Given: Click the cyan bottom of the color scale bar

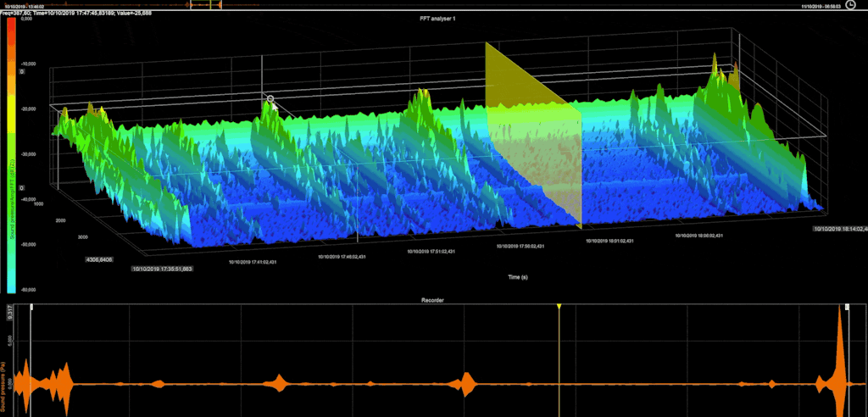Looking at the screenshot, I should click(x=11, y=285).
